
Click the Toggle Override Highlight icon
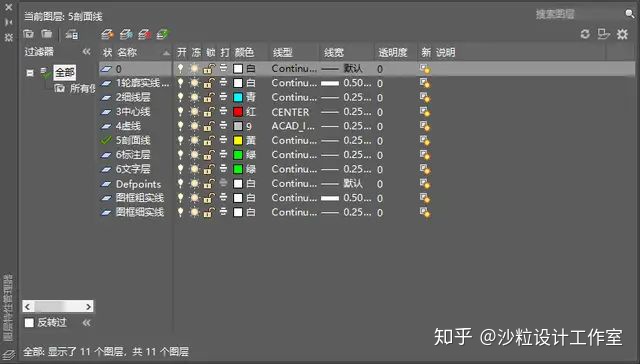603,34
